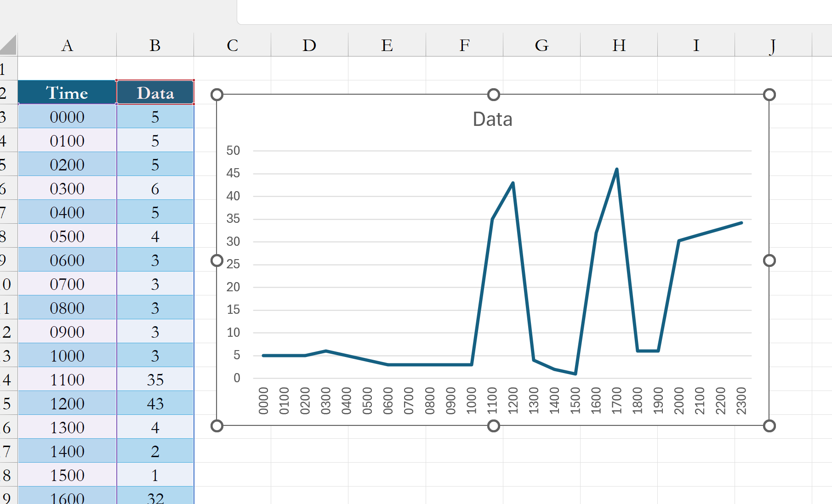Image resolution: width=832 pixels, height=504 pixels.
Task: Click the chart title Data
Action: coord(492,119)
